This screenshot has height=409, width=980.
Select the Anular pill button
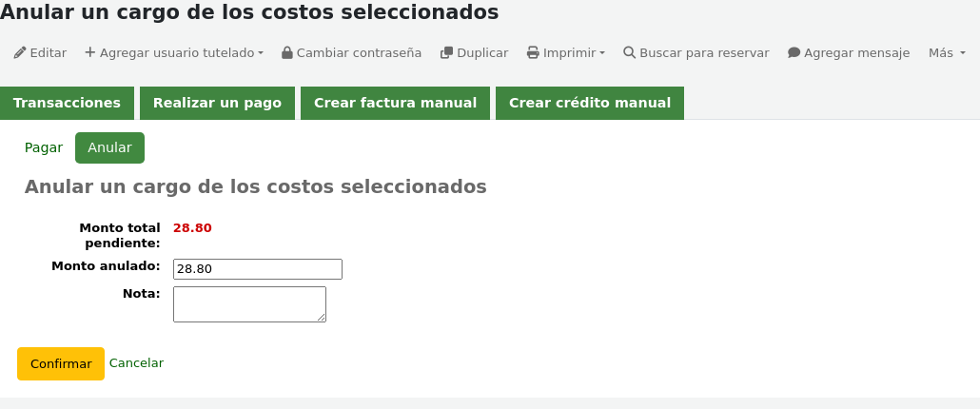[109, 148]
